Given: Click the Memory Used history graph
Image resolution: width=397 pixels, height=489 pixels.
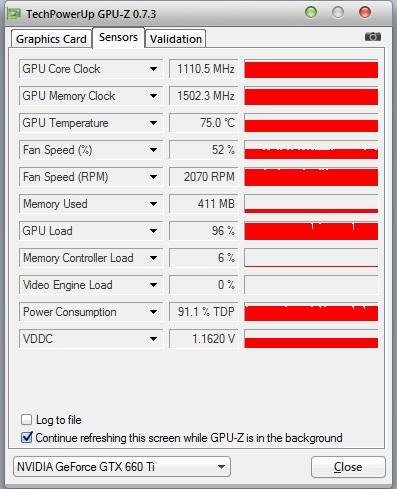Looking at the screenshot, I should pos(311,204).
